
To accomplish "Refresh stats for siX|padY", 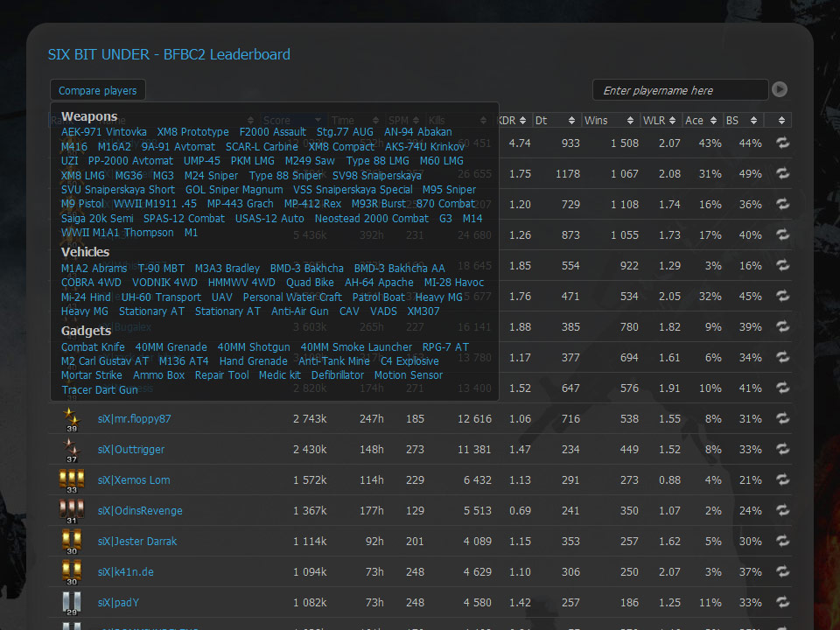I will [x=782, y=602].
